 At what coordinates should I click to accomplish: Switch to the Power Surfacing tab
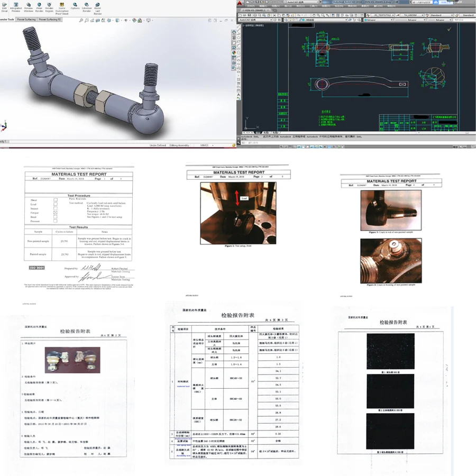click(26, 20)
